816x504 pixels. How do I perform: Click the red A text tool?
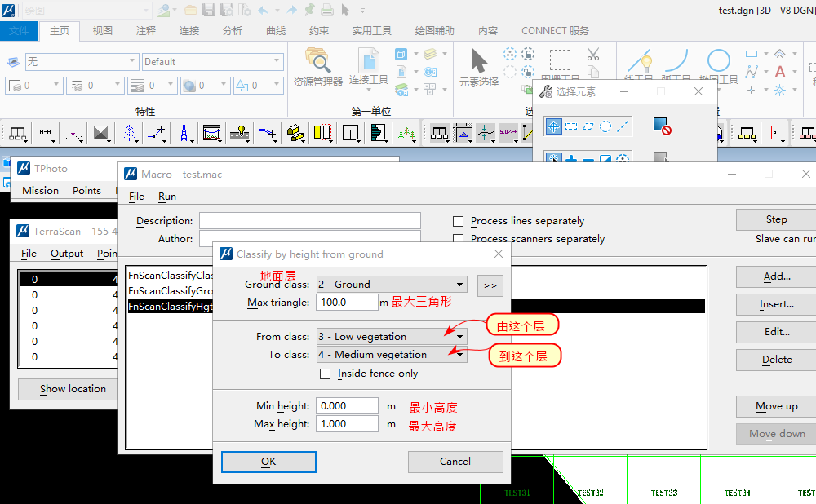[x=779, y=72]
